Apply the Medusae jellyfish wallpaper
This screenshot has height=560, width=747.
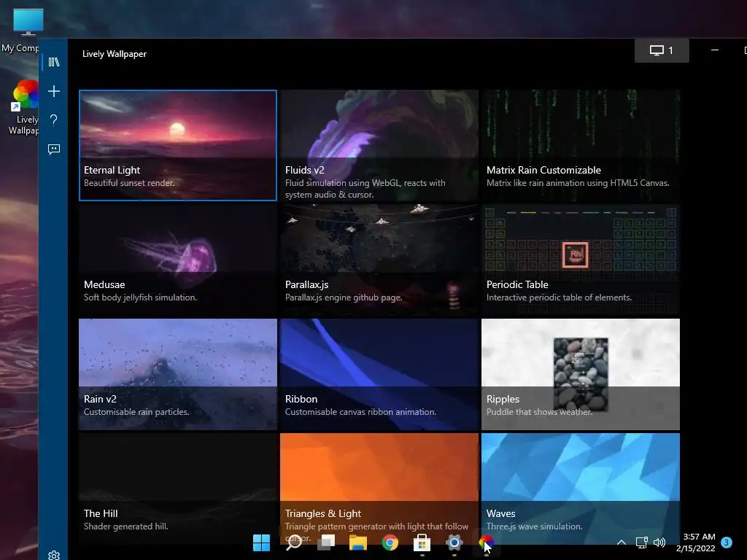coord(178,260)
